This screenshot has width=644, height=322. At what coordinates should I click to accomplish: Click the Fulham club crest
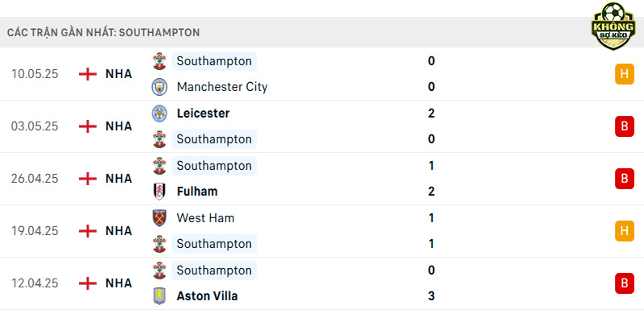[159, 192]
